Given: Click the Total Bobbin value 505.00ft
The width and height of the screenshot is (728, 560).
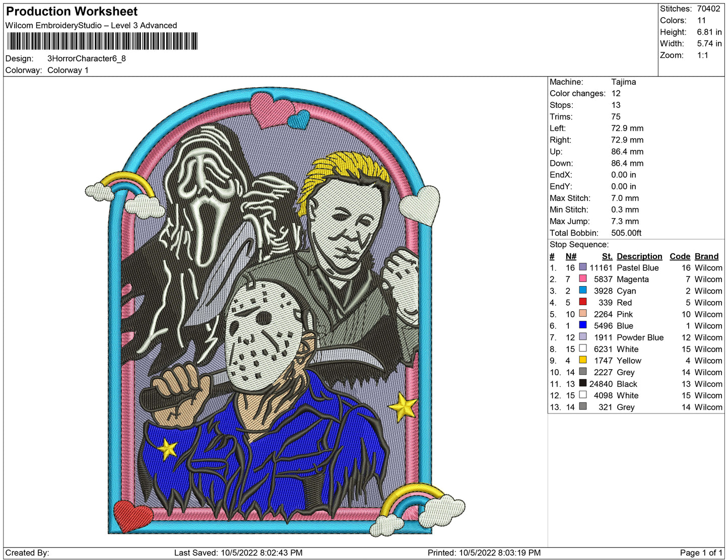Looking at the screenshot, I should [x=626, y=233].
